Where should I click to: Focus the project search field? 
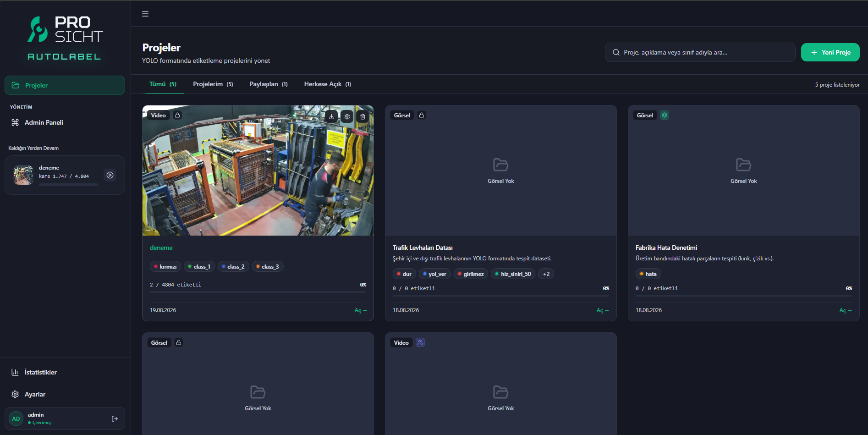[700, 52]
